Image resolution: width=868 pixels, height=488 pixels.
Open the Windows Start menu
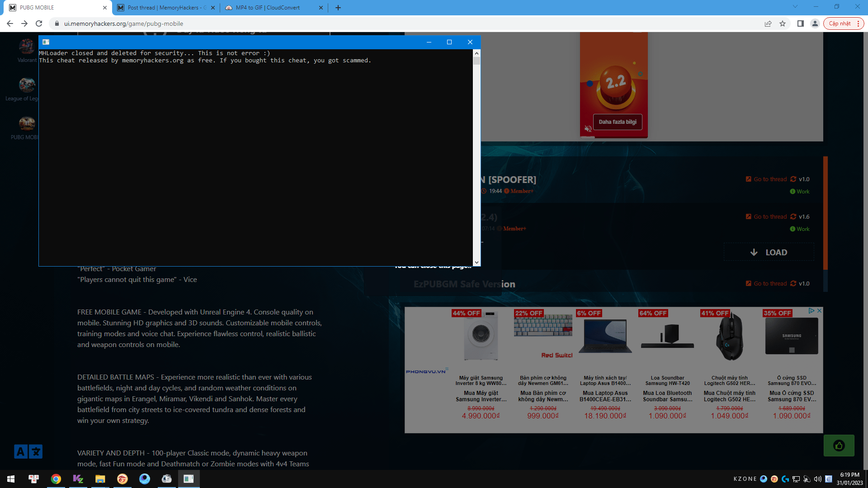click(11, 479)
